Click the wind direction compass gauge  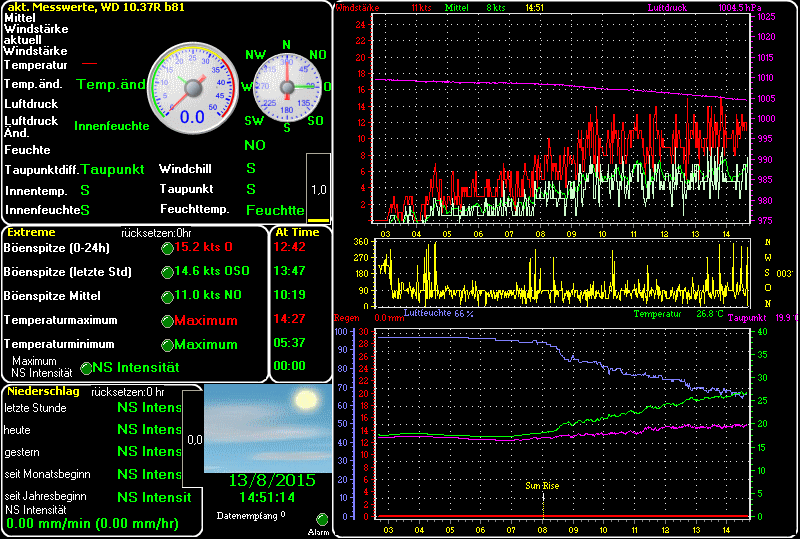click(x=286, y=86)
